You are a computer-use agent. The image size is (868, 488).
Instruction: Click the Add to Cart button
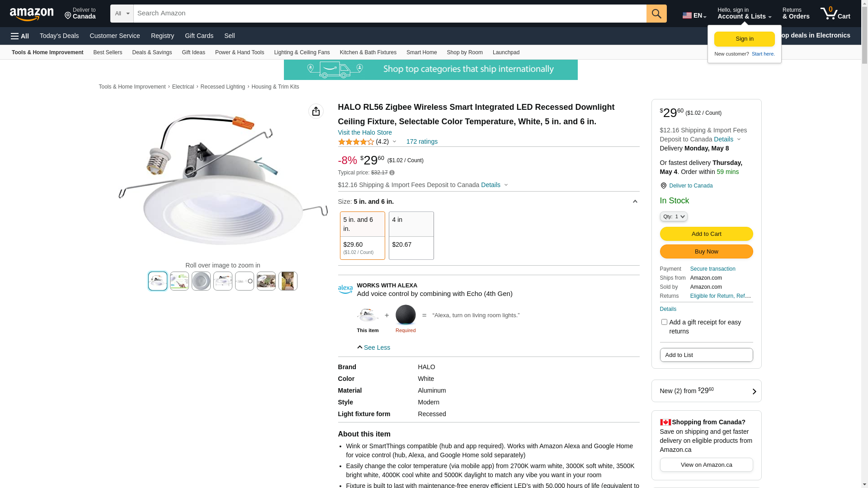point(706,234)
